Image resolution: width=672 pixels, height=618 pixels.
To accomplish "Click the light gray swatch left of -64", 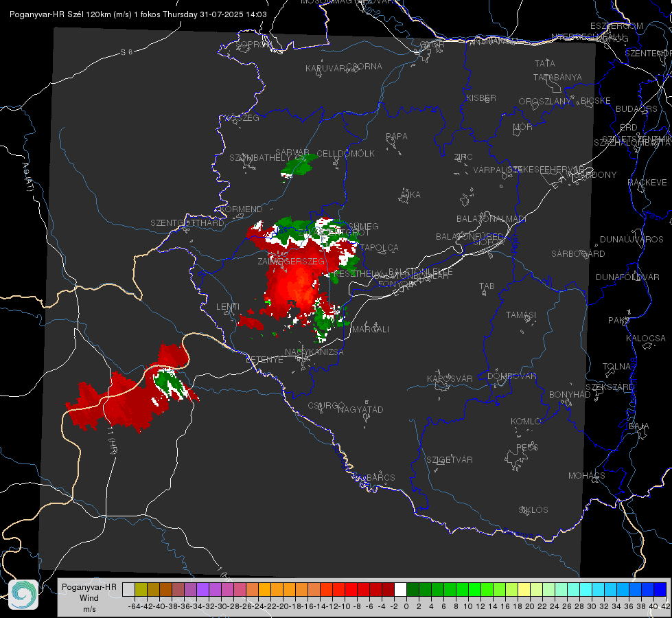I will (x=128, y=589).
